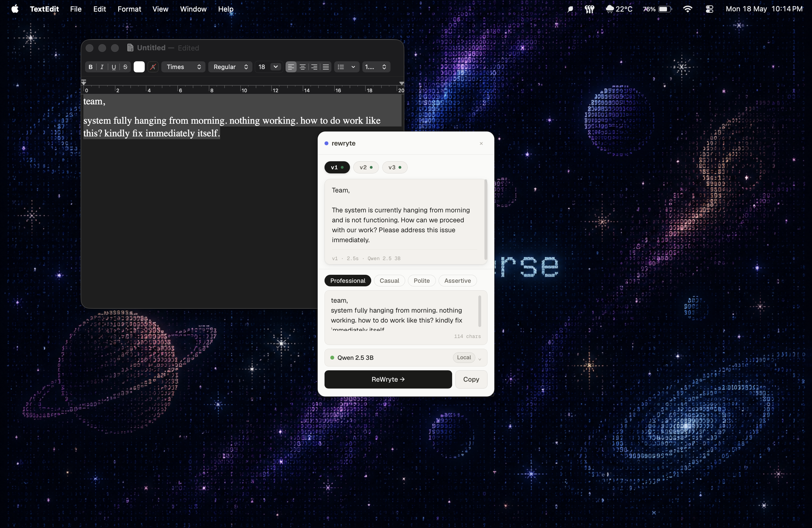812x528 pixels.
Task: Click the bullet list icon
Action: coord(341,67)
